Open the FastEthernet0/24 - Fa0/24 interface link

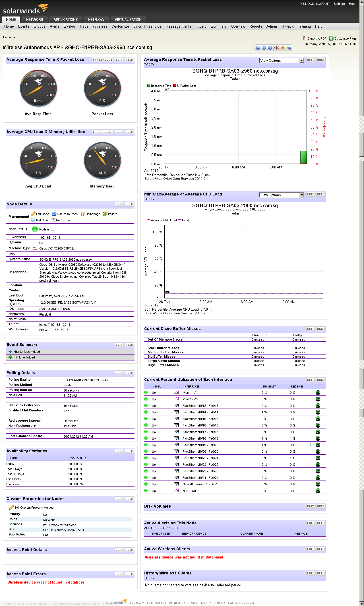(x=200, y=478)
